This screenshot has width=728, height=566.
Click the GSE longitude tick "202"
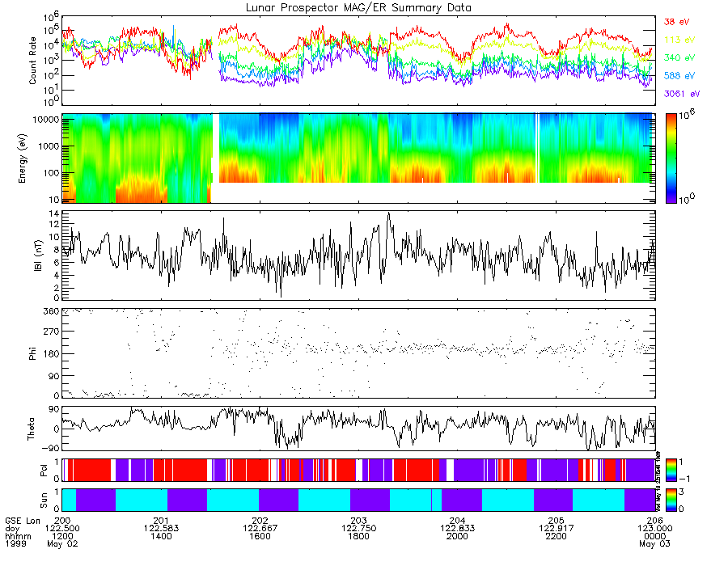point(260,521)
